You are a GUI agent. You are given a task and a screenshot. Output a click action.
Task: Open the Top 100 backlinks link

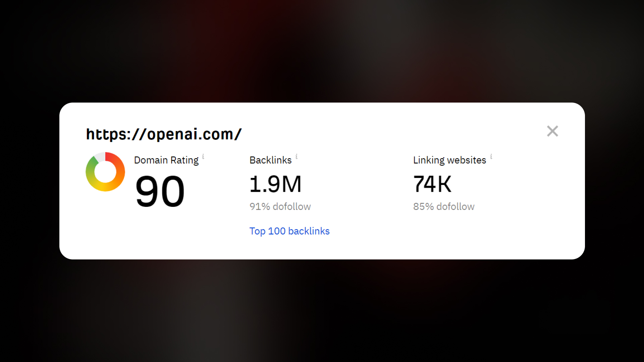(289, 231)
